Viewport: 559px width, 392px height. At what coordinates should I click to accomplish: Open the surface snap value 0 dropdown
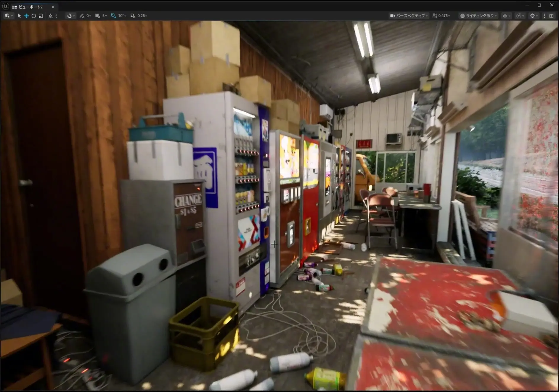89,16
